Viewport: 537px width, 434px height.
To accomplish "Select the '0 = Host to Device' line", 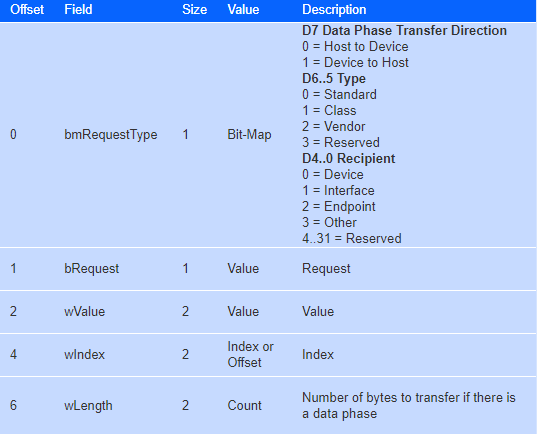I will click(x=355, y=46).
